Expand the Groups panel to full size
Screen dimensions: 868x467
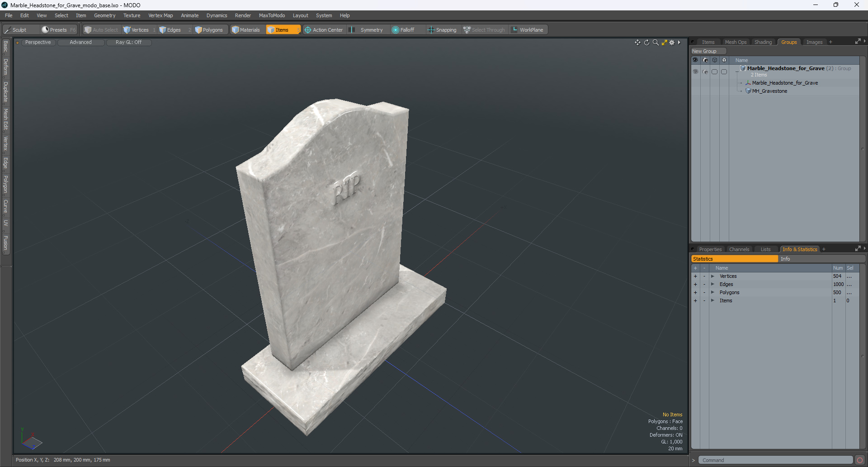(858, 41)
